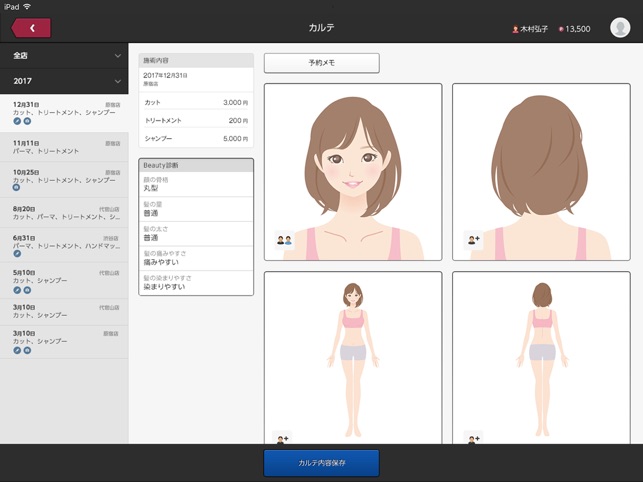Tap add photo icon on front body image
643x482 pixels.
pos(283,438)
